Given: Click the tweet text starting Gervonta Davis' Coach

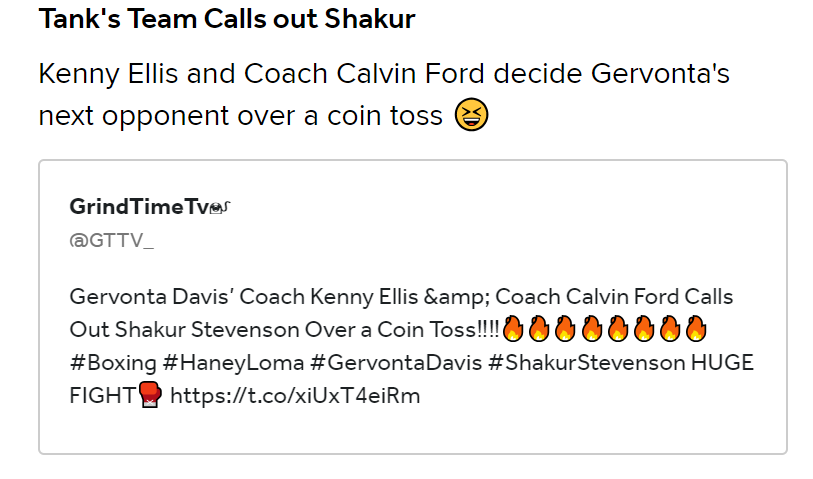Looking at the screenshot, I should coord(412,346).
